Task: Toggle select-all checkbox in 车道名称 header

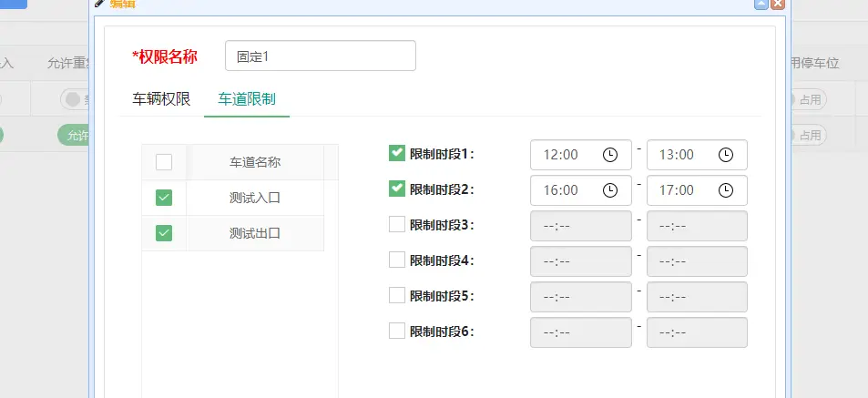Action: coord(164,162)
